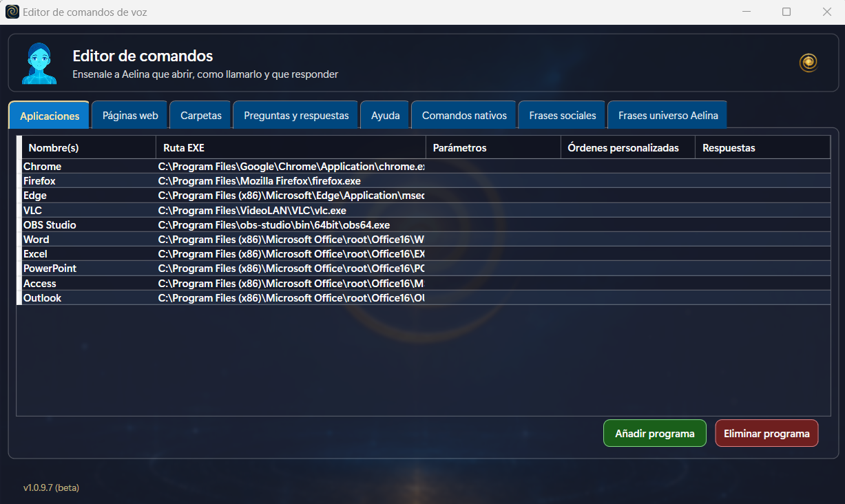
Task: Sort by the Nombre(s) column header
Action: 89,148
